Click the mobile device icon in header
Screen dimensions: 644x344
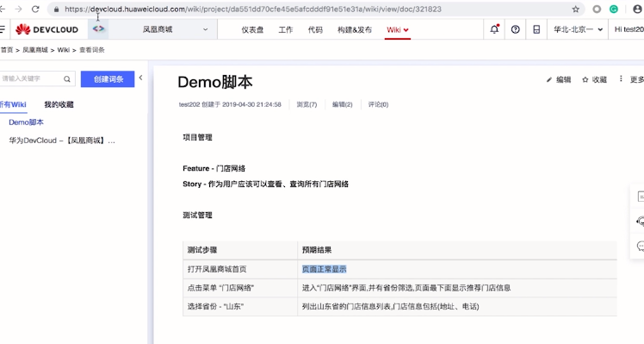536,29
